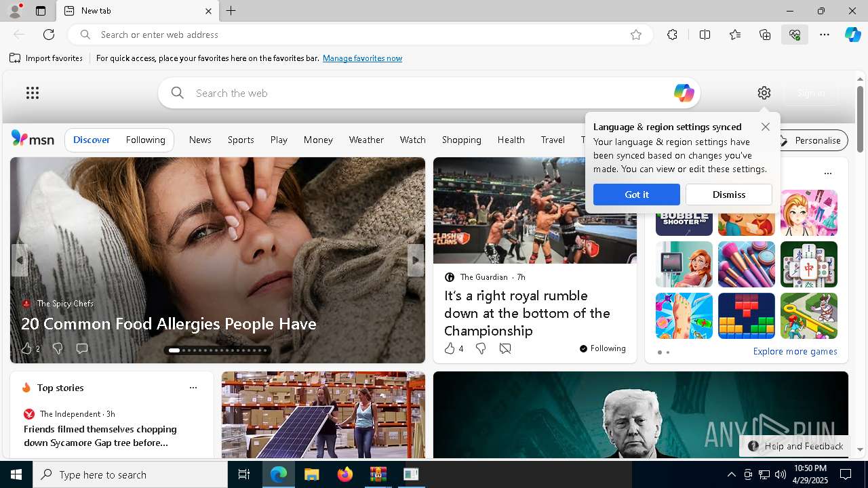Open the Favorites hub icon

point(735,35)
